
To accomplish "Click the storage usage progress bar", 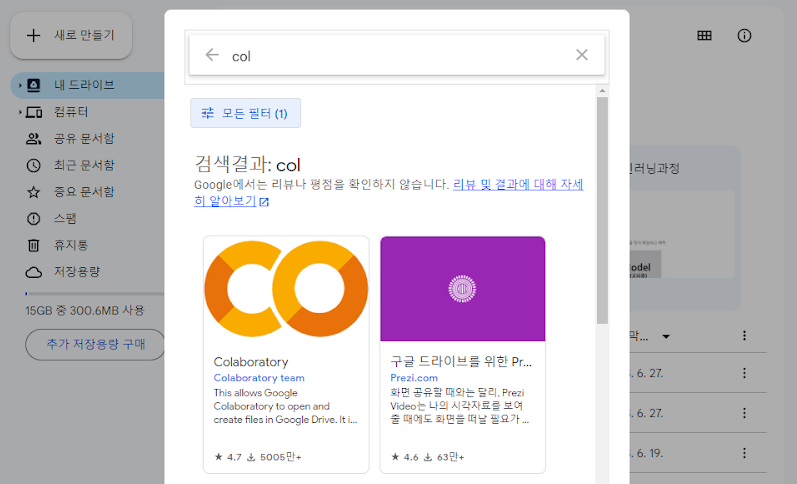I will 95,293.
